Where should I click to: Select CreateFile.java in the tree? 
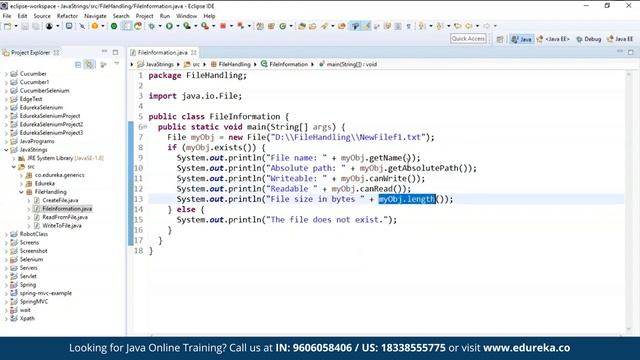point(60,200)
